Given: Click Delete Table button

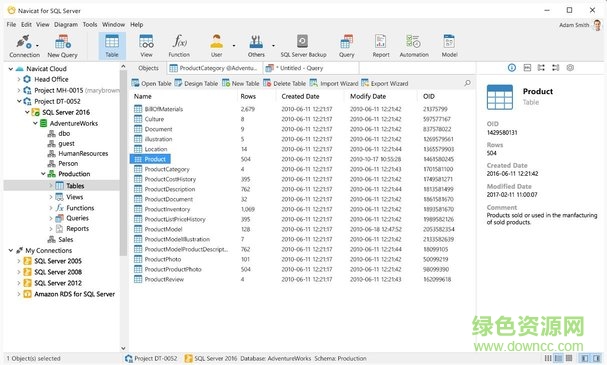Looking at the screenshot, I should click(285, 83).
